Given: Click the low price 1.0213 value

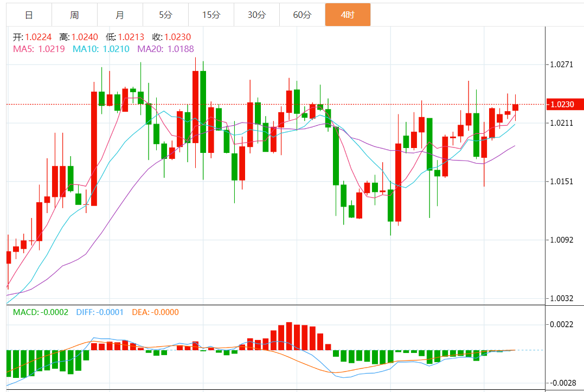Looking at the screenshot, I should [x=131, y=37].
